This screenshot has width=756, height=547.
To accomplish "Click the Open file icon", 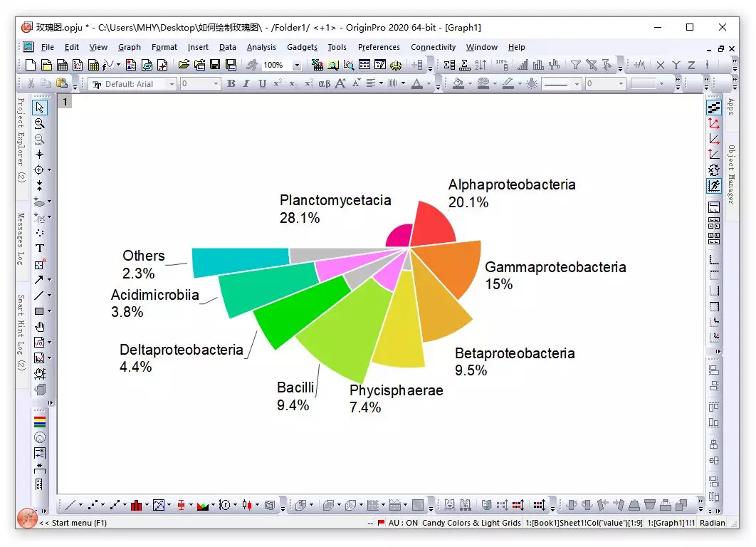I will (x=184, y=65).
